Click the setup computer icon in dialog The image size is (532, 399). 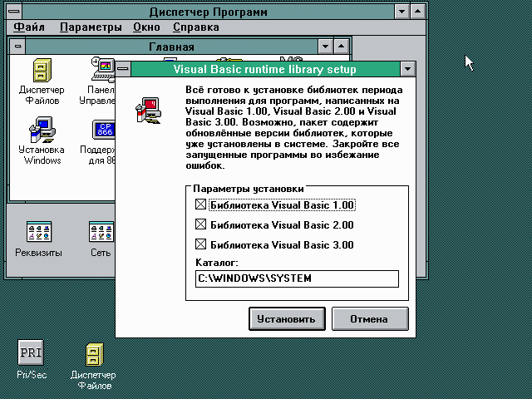pos(149,111)
